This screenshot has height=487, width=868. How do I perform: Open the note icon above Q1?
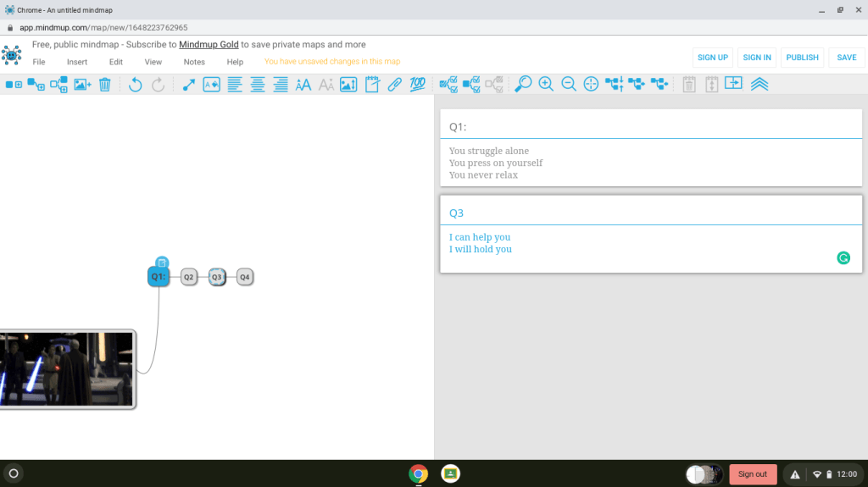pyautogui.click(x=162, y=262)
